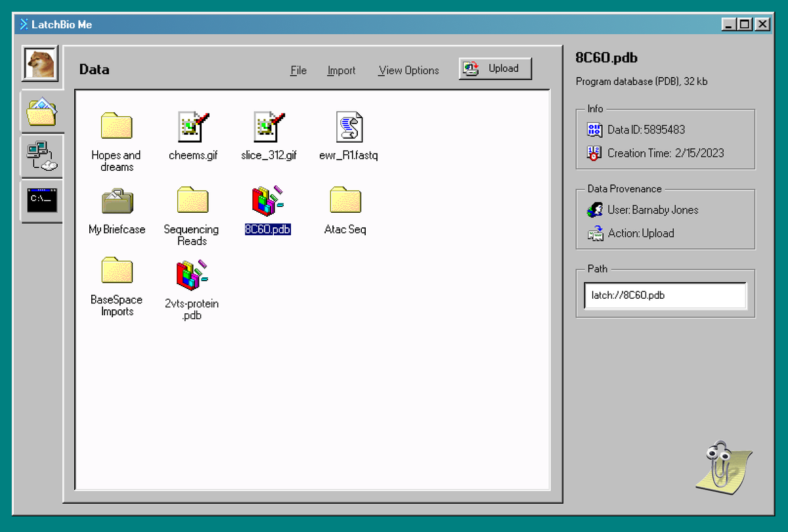This screenshot has height=532, width=788.
Task: Select the My Briefcase icon
Action: pos(117,201)
